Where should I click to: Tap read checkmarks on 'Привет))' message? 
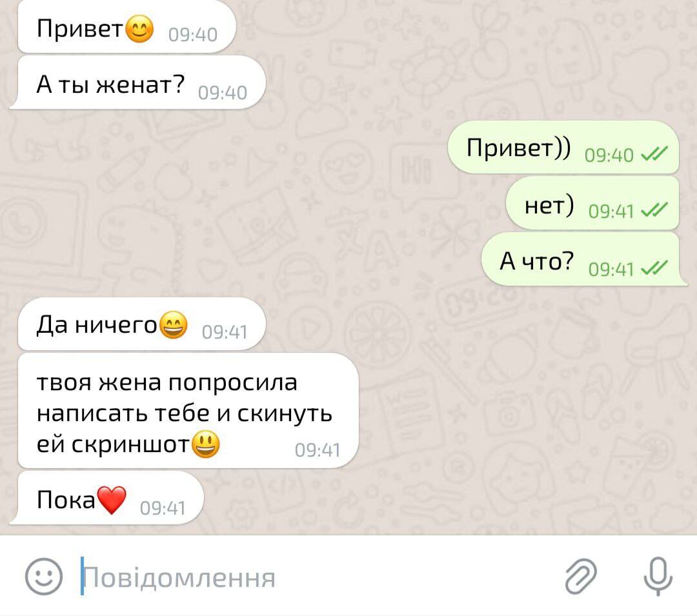pos(654,154)
